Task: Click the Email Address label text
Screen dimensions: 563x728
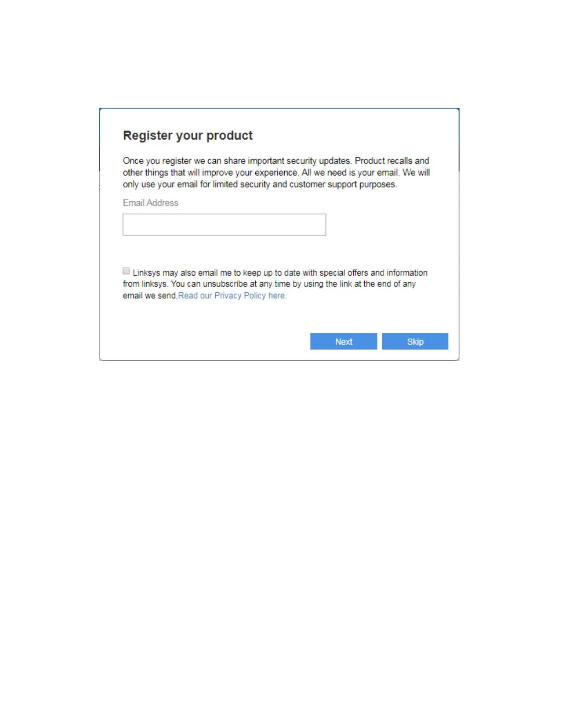Action: 150,203
